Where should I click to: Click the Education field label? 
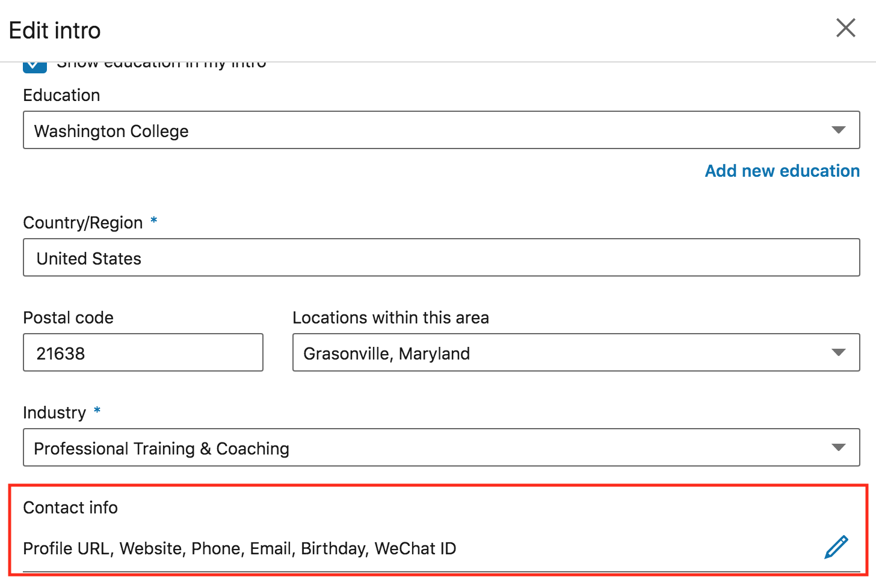pyautogui.click(x=61, y=96)
